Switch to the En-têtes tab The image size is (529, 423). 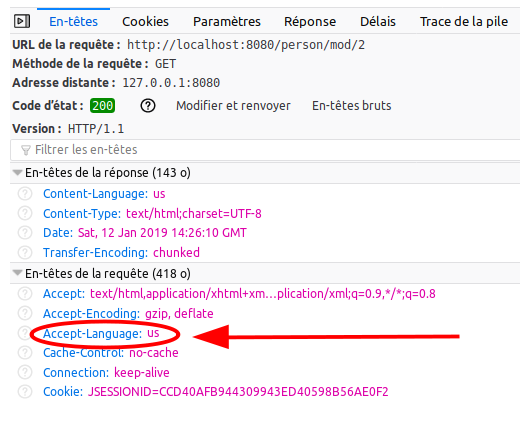(74, 22)
